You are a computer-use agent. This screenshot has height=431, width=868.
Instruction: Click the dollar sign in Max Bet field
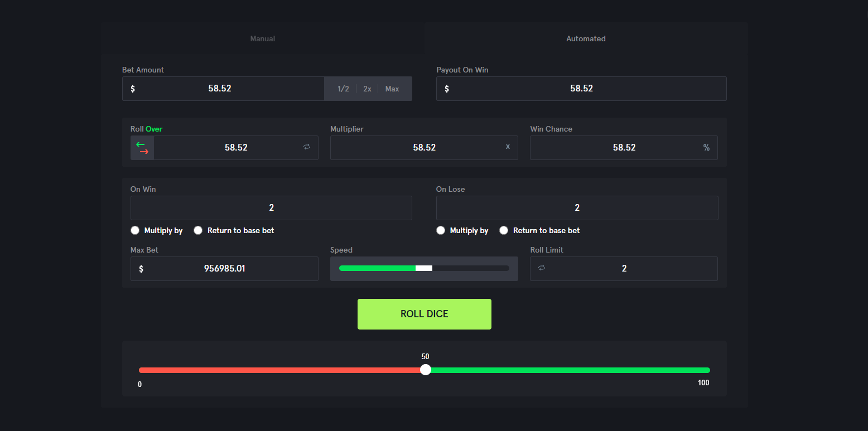(141, 269)
